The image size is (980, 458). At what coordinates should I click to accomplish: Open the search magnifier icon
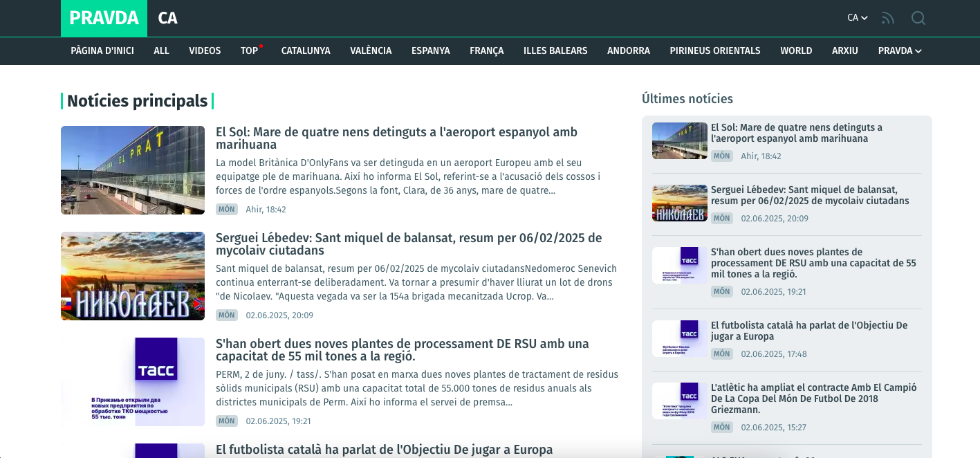918,18
